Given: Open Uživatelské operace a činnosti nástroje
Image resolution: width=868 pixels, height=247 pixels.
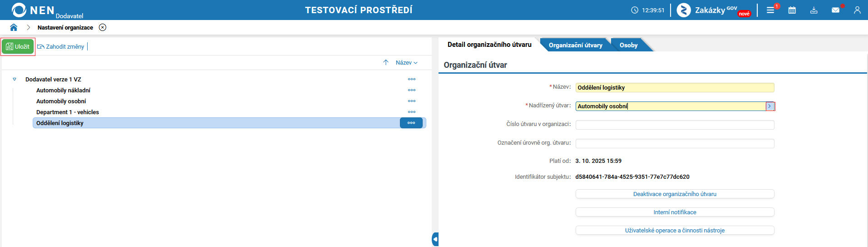Looking at the screenshot, I should coord(675,230).
